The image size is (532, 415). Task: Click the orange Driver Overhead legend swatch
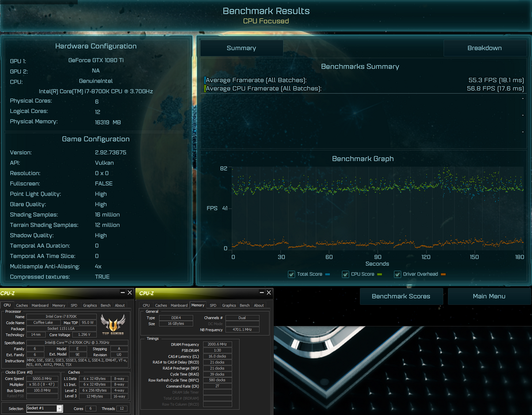[x=443, y=274]
